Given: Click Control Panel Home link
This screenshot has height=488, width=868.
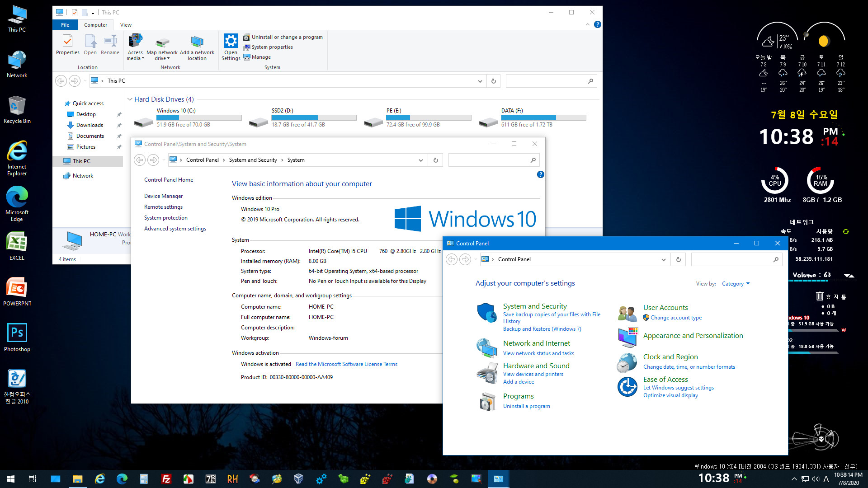Looking at the screenshot, I should click(169, 180).
